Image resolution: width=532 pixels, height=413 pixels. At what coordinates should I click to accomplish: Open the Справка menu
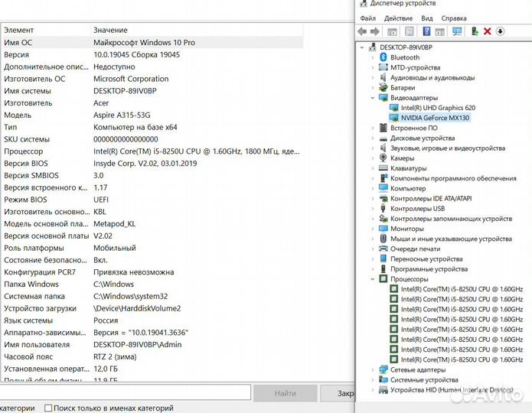coord(454,18)
